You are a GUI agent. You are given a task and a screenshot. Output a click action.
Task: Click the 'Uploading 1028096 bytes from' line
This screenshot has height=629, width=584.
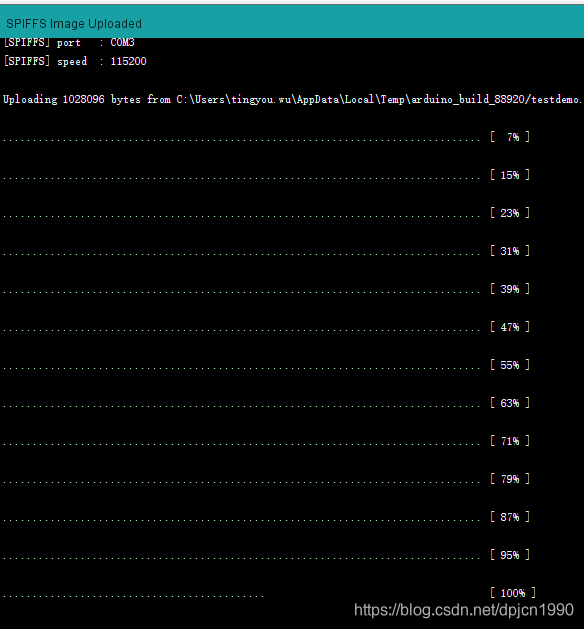pyautogui.click(x=293, y=99)
